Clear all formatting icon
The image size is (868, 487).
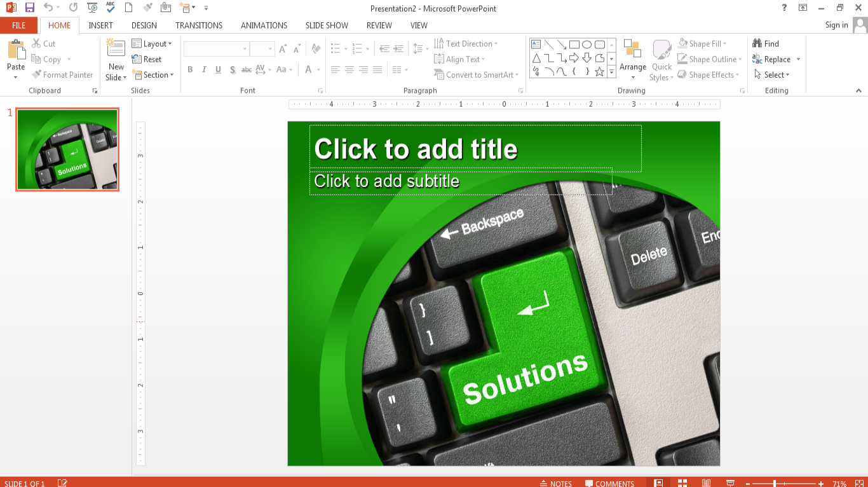(316, 49)
